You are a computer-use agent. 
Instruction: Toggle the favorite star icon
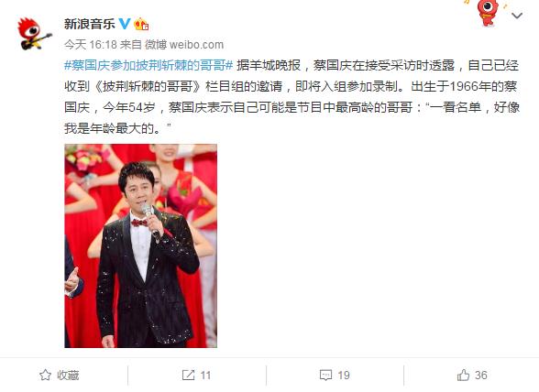[46, 375]
